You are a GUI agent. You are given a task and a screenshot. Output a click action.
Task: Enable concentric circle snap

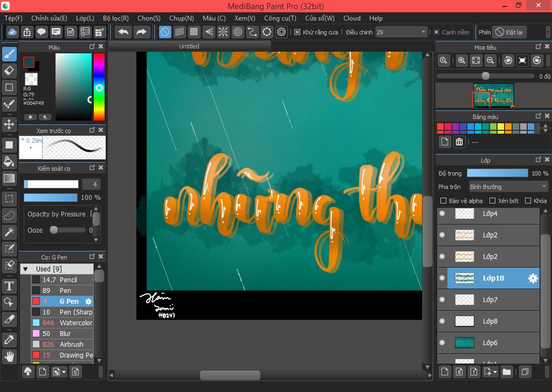point(238,32)
